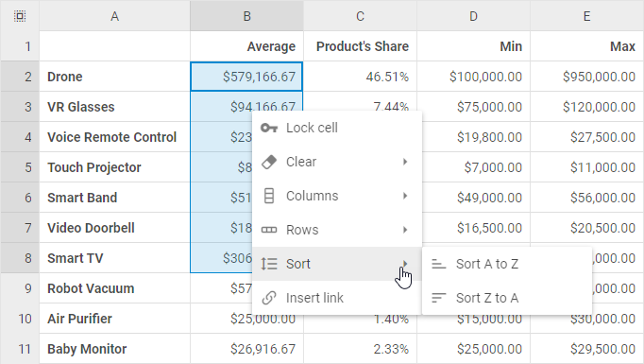Click the $20,500.00 cell
This screenshot has height=364, width=644.
coord(587,228)
